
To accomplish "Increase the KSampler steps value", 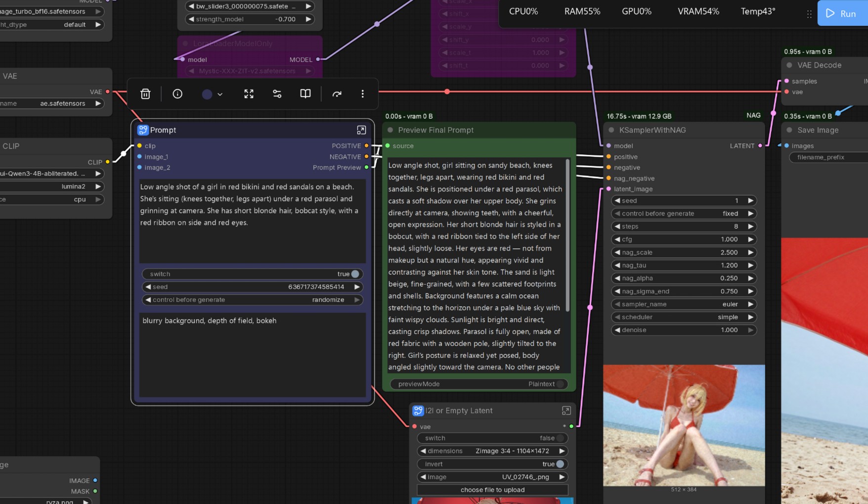I will 751,227.
